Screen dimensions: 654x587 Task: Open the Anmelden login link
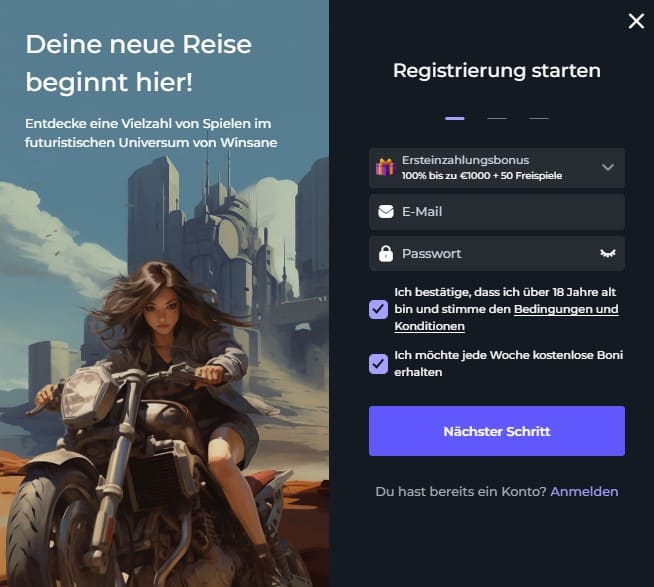pos(584,491)
